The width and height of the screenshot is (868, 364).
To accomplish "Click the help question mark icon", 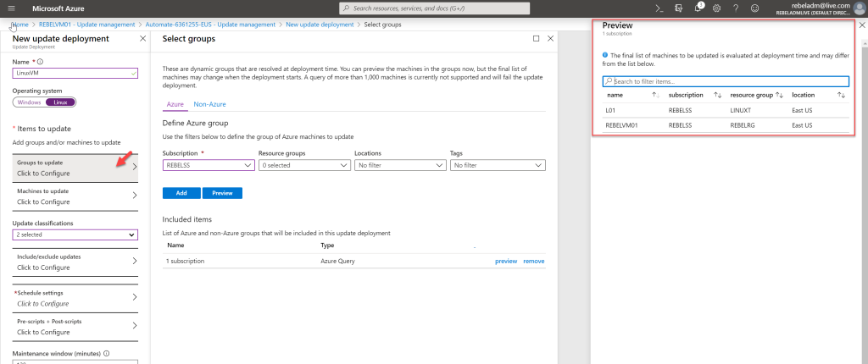I will 736,8.
